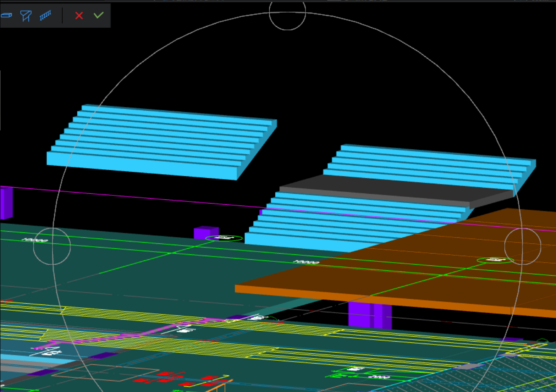Click the right orbit ring handle

click(x=523, y=246)
